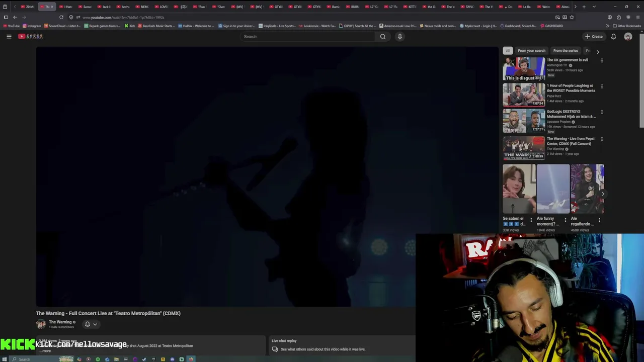Image resolution: width=644 pixels, height=362 pixels.
Task: Open options for GodLogic DESTROYS video
Action: [x=602, y=112]
